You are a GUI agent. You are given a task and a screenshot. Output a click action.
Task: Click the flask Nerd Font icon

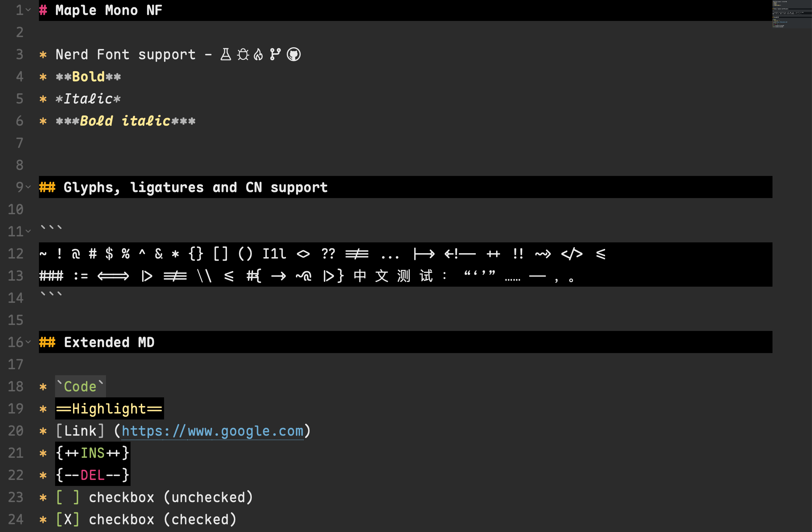point(225,54)
